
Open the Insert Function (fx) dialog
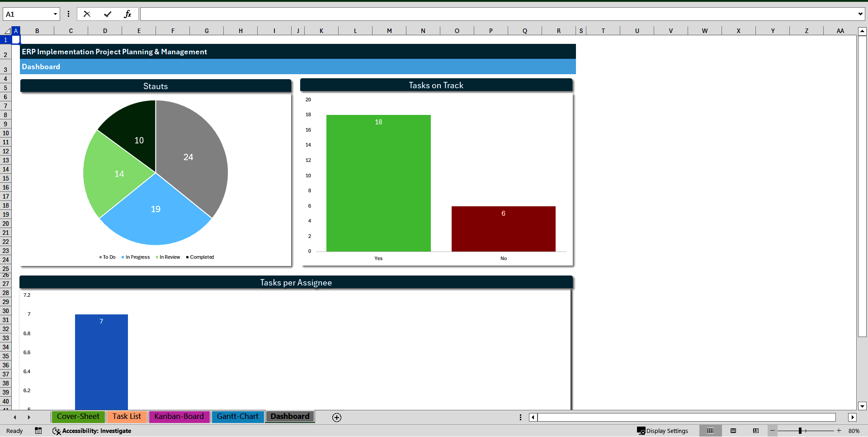click(x=128, y=14)
